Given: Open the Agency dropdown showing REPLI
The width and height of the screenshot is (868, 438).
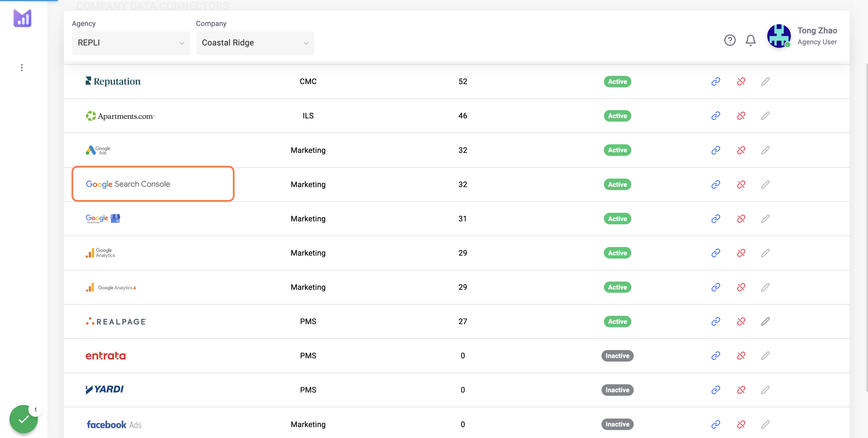Looking at the screenshot, I should pyautogui.click(x=131, y=43).
